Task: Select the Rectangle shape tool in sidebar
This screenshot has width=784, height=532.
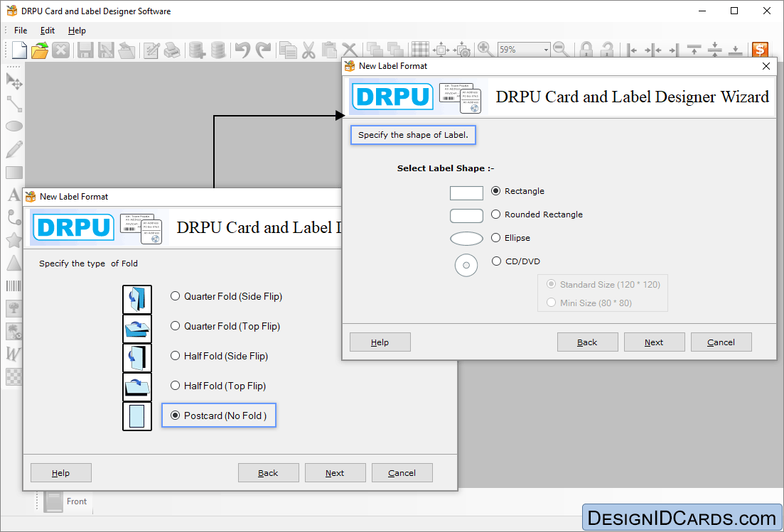Action: 14,173
